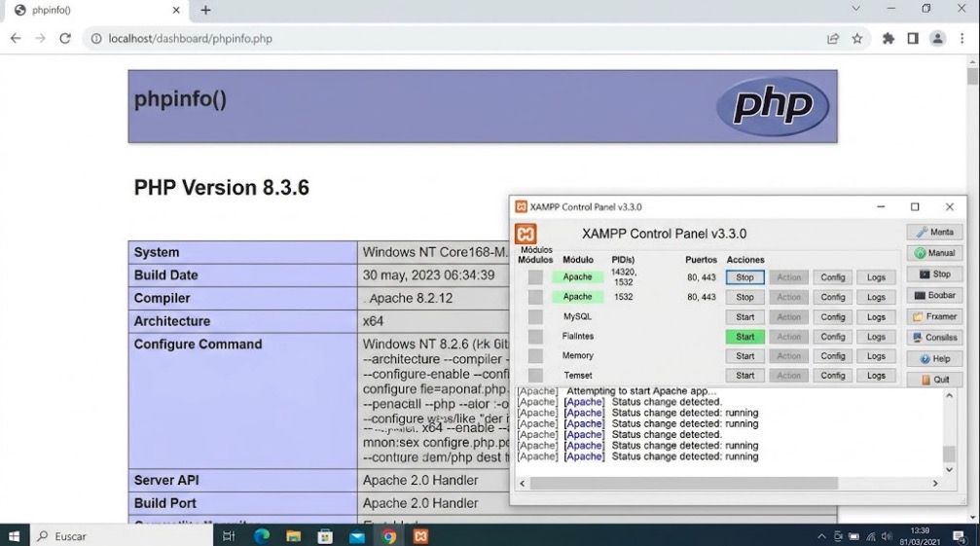
Task: Start the Temset module
Action: point(744,376)
